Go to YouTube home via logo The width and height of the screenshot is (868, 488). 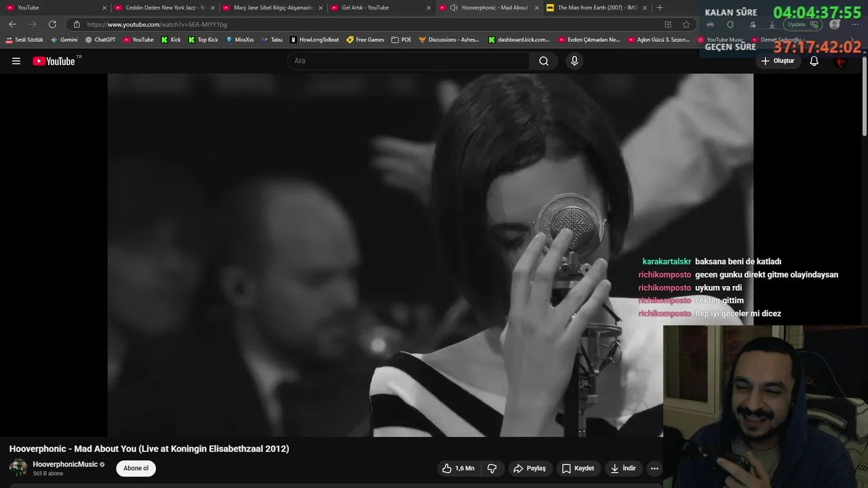coord(54,61)
